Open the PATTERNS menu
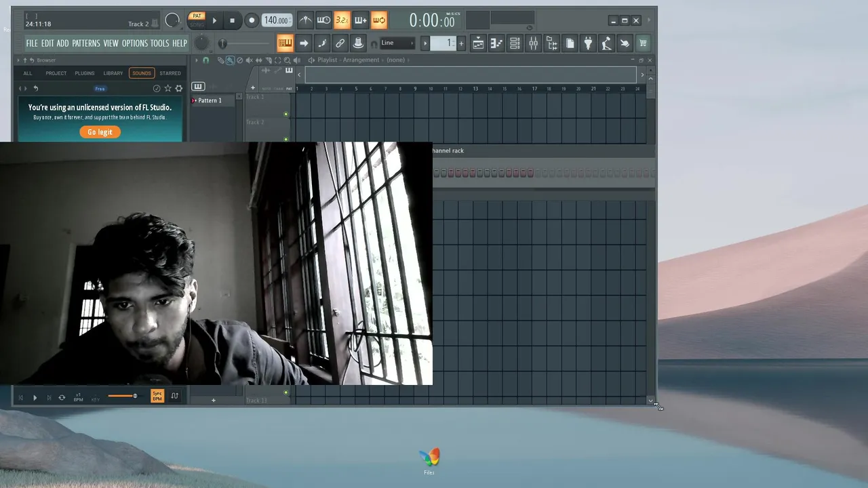 (x=86, y=43)
